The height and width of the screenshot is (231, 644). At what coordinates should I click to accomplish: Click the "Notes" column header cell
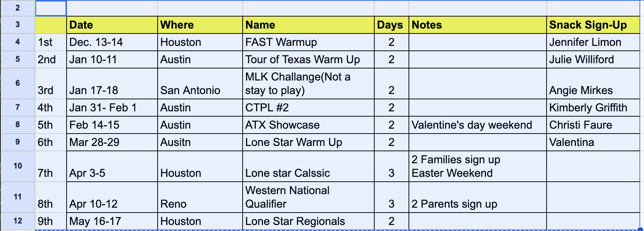coord(477,25)
